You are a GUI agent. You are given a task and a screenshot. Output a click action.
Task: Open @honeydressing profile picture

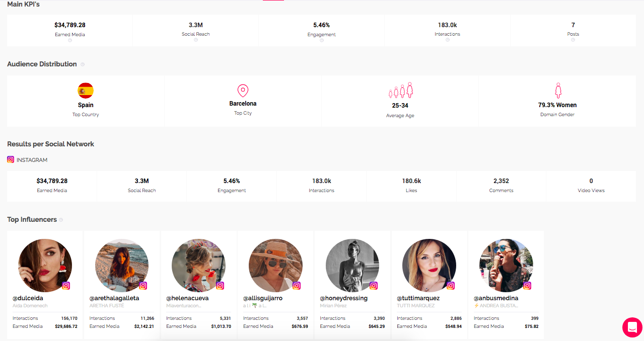click(352, 266)
